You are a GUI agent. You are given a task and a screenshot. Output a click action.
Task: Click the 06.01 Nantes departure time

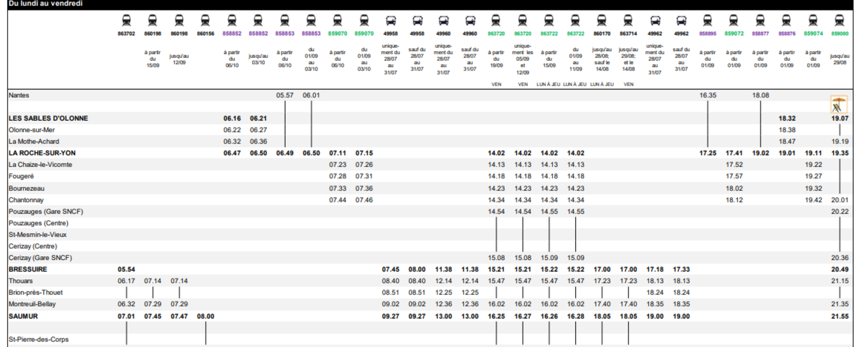[311, 95]
